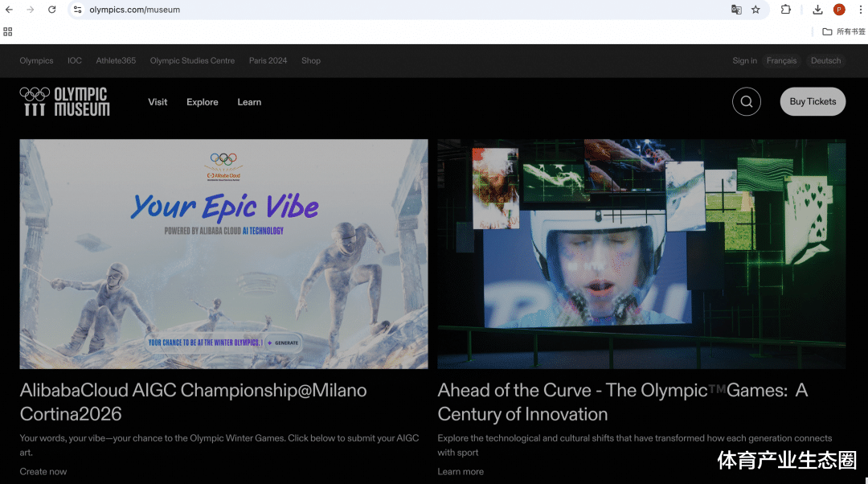
Task: Open the site search magnifier icon
Action: (x=746, y=101)
